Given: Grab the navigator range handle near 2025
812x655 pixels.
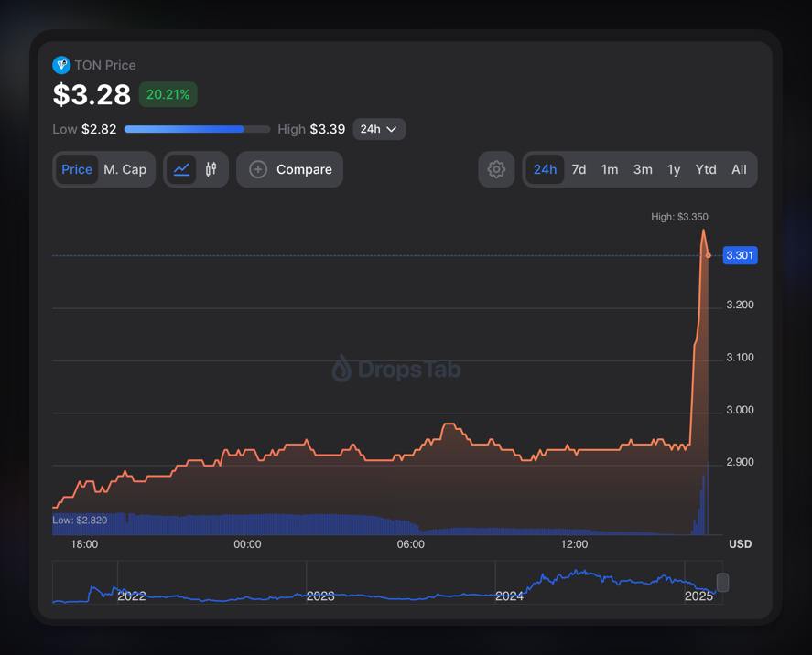Looking at the screenshot, I should [722, 582].
